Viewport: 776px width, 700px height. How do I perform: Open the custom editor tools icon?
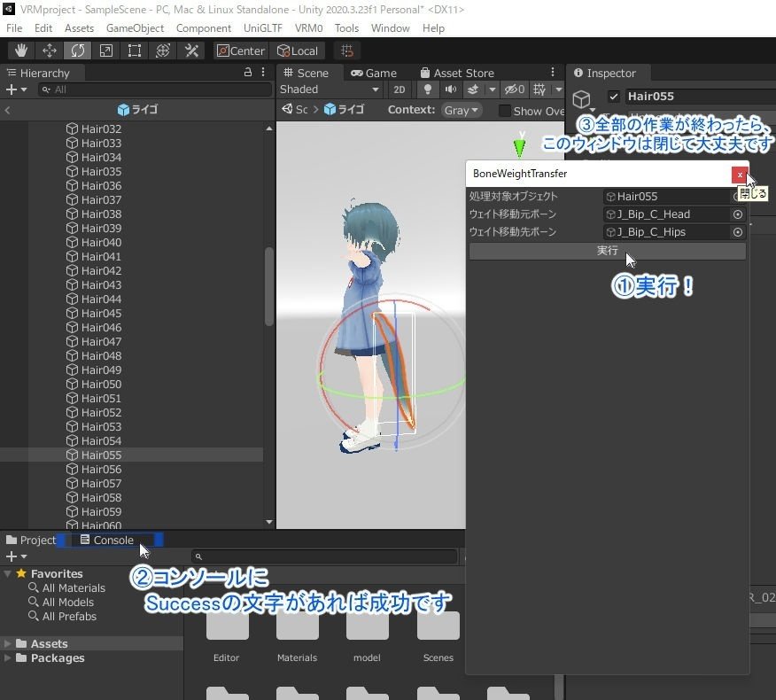click(191, 51)
